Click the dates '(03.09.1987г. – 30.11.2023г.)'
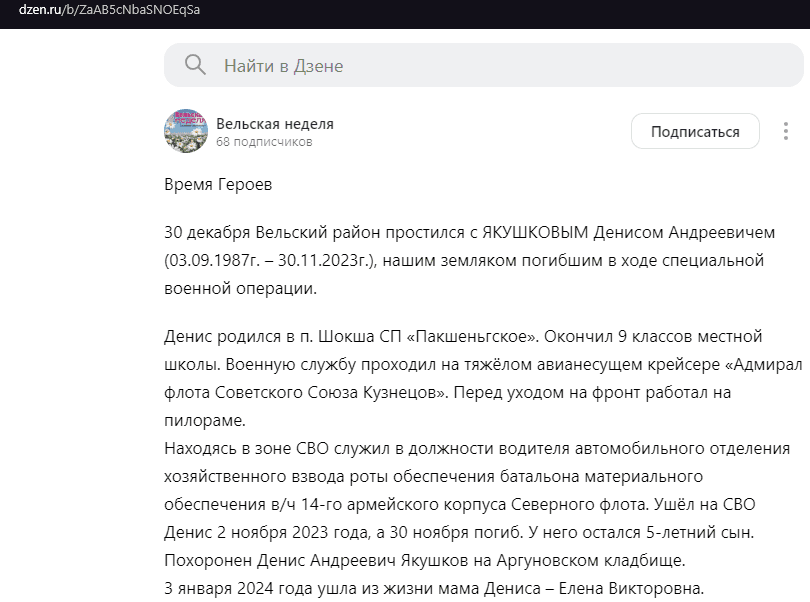This screenshot has height=602, width=810. point(271,260)
